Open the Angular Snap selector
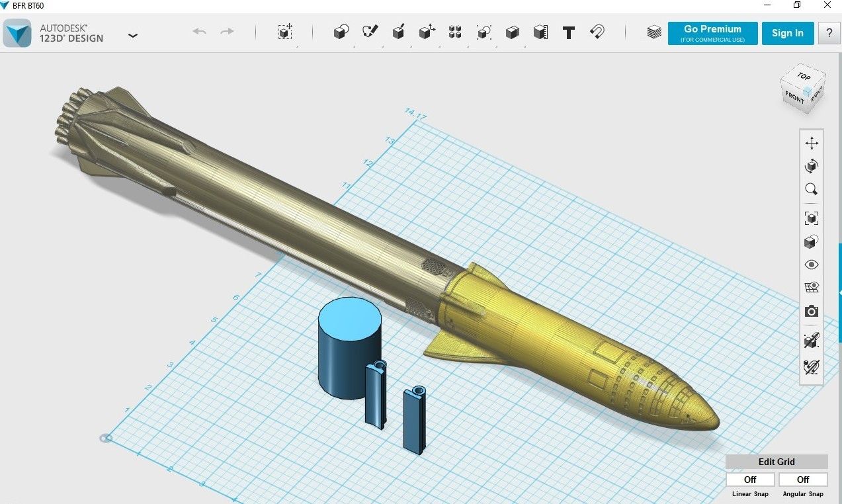This screenshot has width=842, height=504. pos(802,479)
